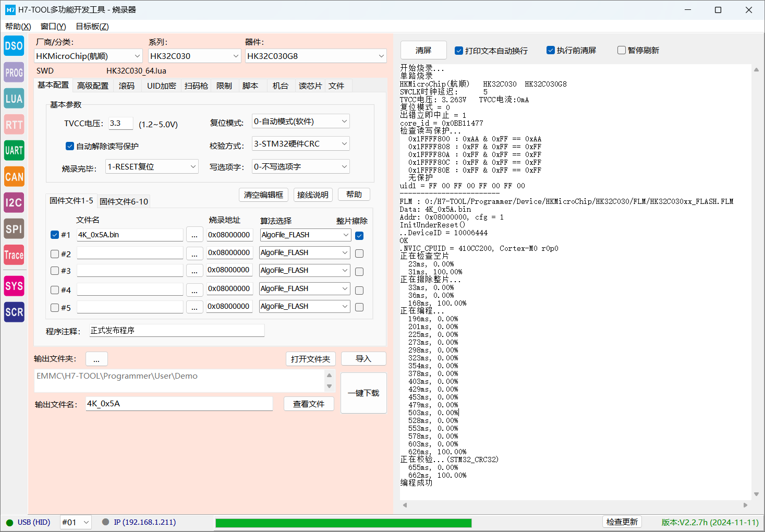765x532 pixels.
Task: Click the 一键下载 button
Action: point(363,393)
